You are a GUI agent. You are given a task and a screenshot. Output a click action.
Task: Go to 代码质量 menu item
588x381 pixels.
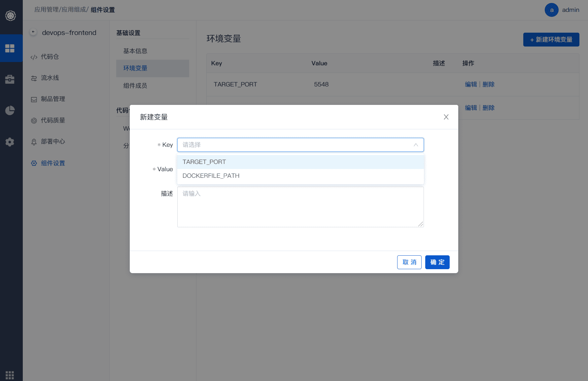pyautogui.click(x=53, y=120)
